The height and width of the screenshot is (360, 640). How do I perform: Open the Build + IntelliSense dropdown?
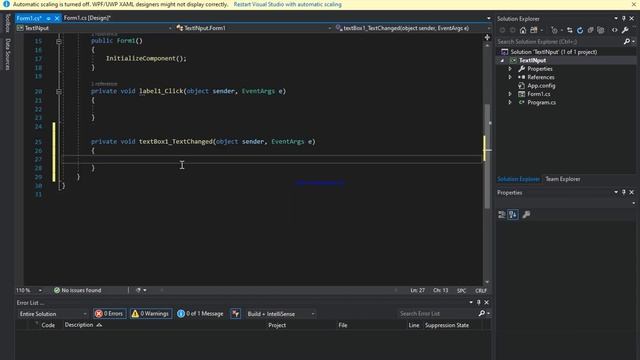tap(281, 314)
